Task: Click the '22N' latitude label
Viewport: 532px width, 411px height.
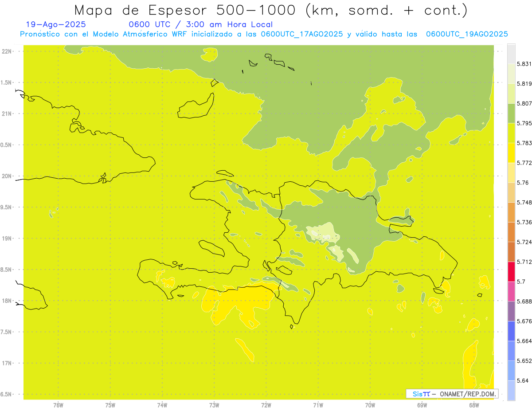Action: pyautogui.click(x=7, y=51)
